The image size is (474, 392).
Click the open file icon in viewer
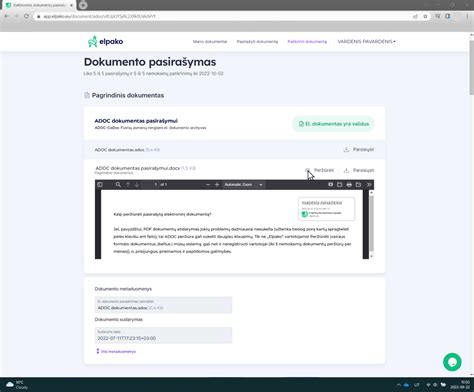click(340, 184)
